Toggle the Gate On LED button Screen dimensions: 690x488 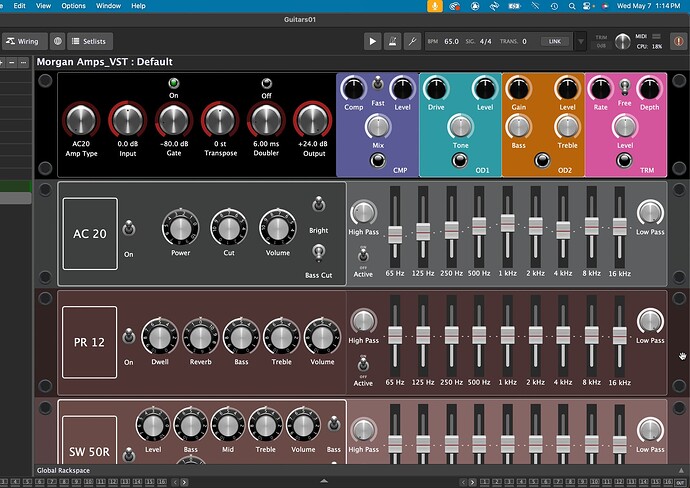coord(174,83)
